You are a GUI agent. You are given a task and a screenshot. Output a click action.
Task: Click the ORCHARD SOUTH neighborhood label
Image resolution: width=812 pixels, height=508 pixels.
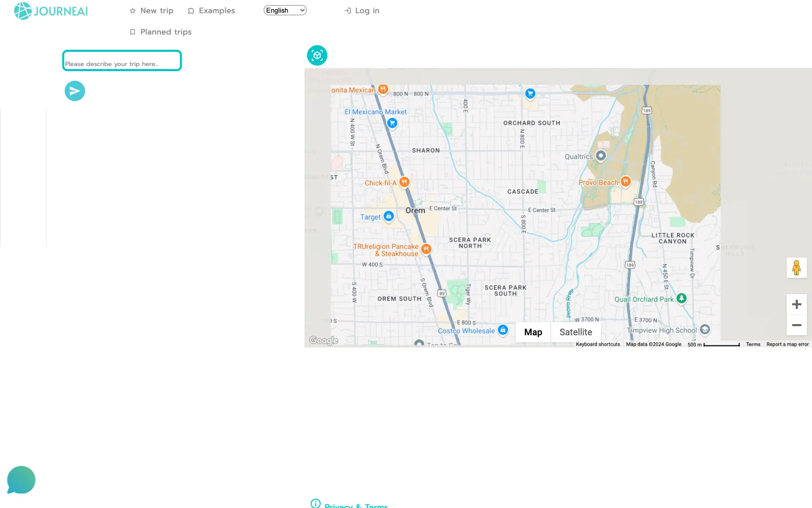tap(532, 123)
